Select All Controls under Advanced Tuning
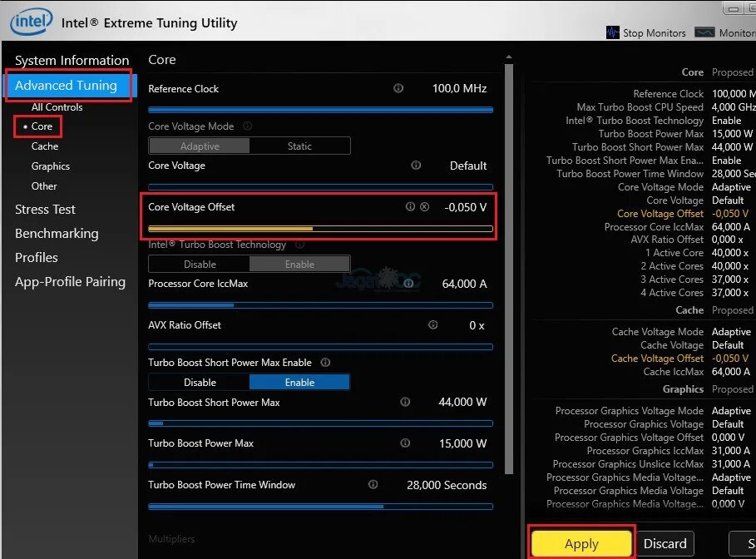 pos(57,107)
